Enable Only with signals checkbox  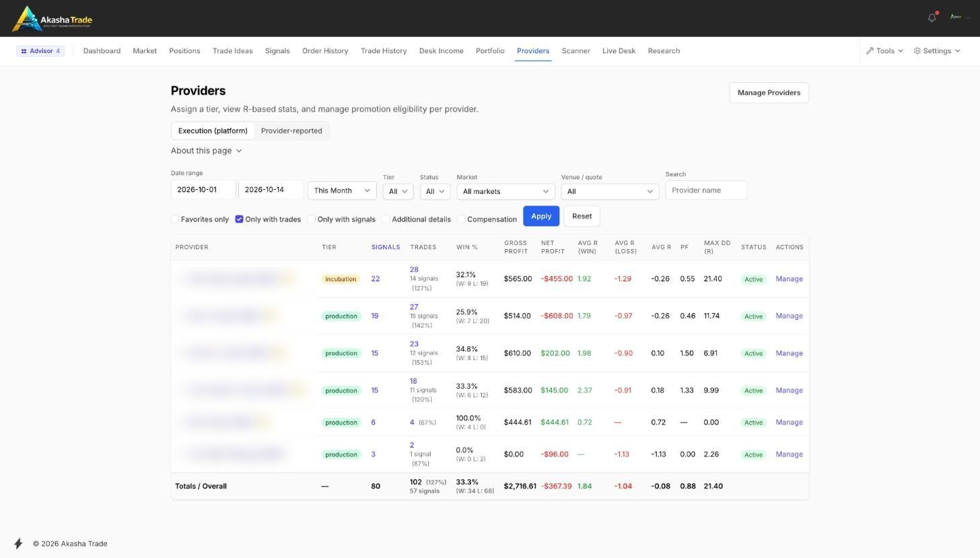pos(312,219)
